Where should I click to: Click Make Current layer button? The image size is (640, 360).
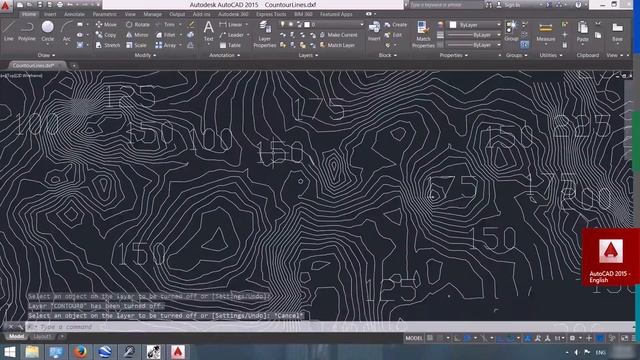(x=338, y=35)
